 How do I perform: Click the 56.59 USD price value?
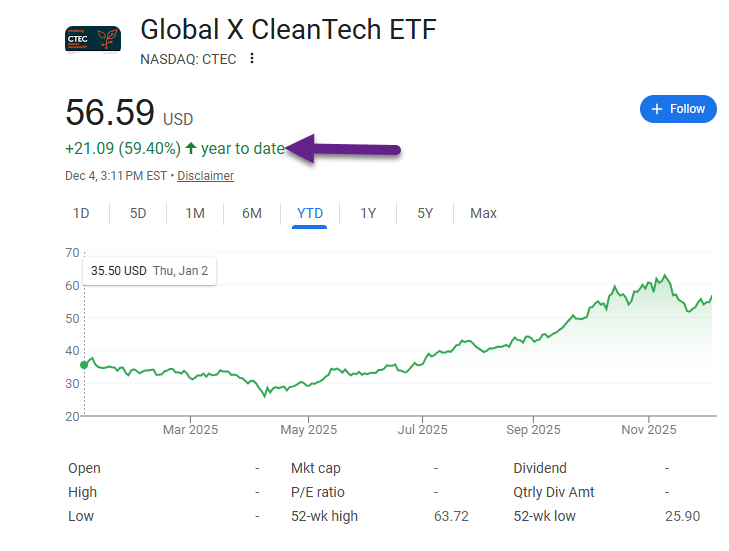(110, 112)
